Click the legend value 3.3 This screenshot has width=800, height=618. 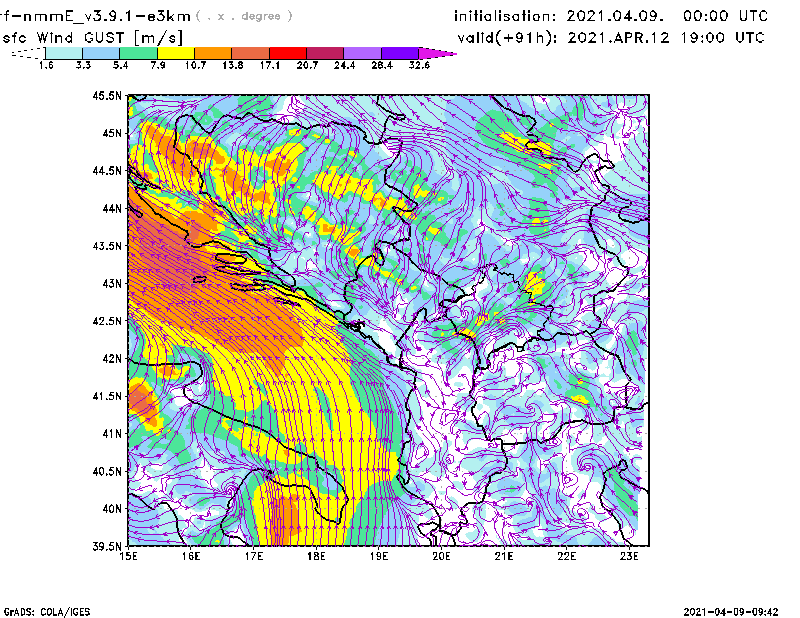tap(83, 65)
